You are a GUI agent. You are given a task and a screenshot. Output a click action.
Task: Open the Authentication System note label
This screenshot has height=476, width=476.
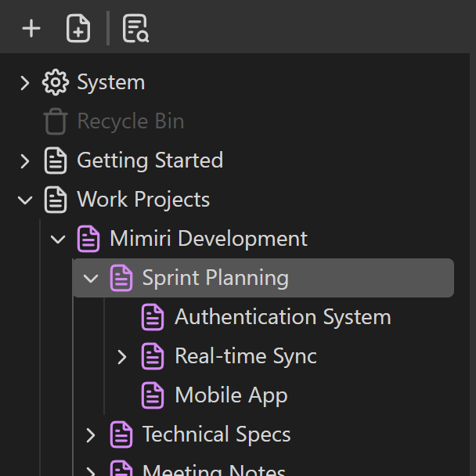283,317
